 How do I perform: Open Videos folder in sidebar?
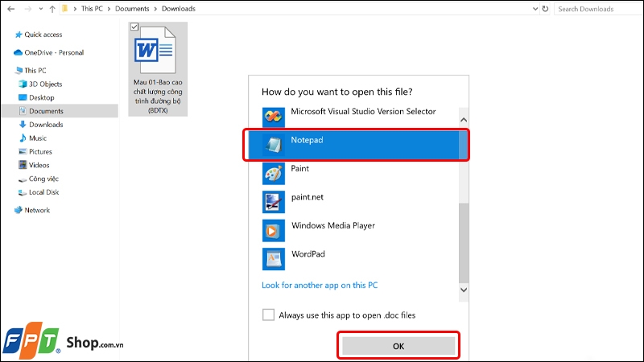point(39,165)
